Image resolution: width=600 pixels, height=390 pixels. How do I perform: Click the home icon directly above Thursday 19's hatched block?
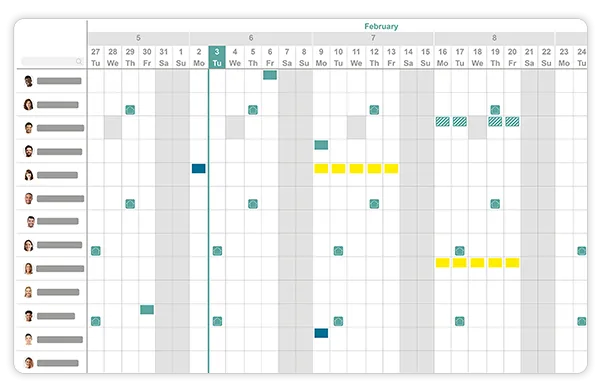pos(495,110)
